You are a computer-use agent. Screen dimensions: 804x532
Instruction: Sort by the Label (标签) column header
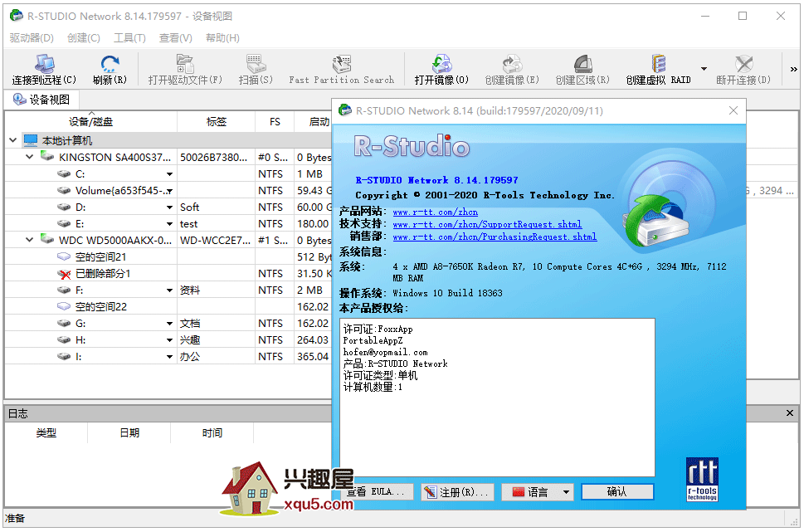click(x=216, y=121)
